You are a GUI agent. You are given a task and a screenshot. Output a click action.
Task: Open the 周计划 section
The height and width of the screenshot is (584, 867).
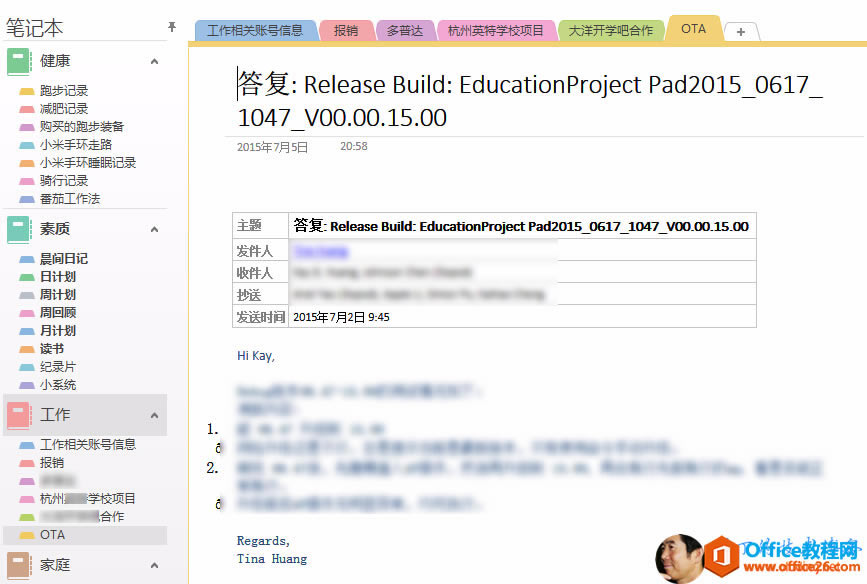pos(58,295)
